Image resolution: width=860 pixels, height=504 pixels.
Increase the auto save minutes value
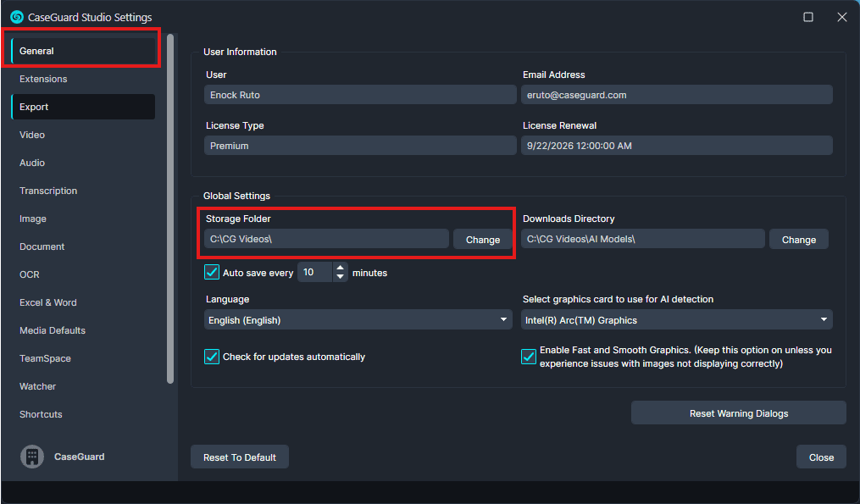click(x=341, y=268)
